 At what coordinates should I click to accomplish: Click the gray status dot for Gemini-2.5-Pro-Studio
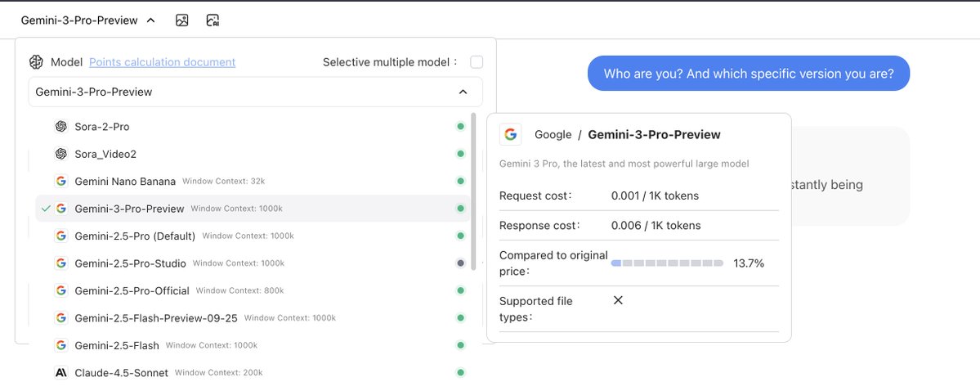point(461,263)
